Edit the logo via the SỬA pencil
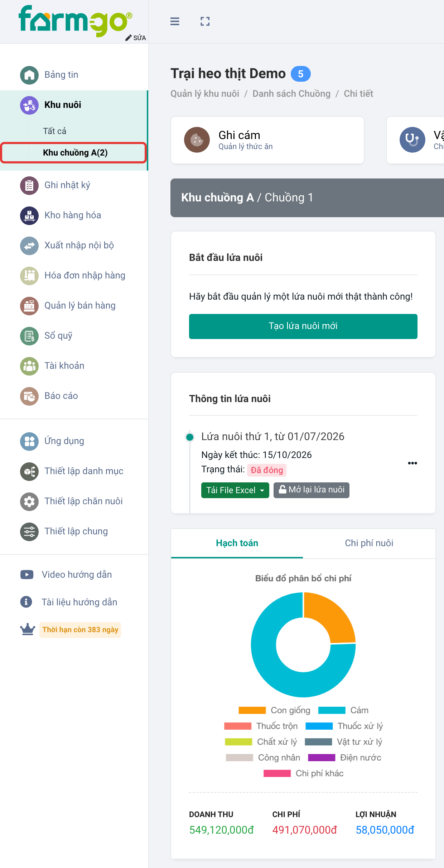This screenshot has height=868, width=444. tap(136, 38)
